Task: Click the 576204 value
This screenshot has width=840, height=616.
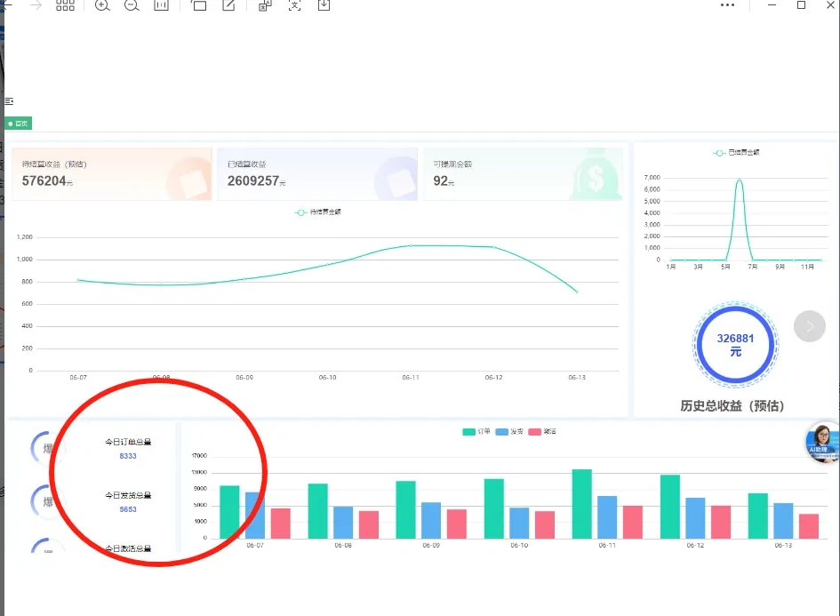Action: click(x=44, y=181)
